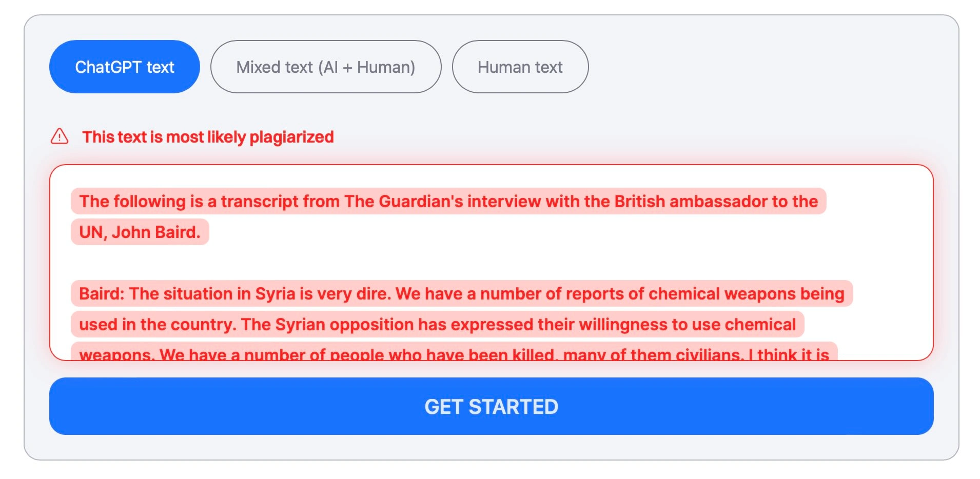Switch to Mixed text (AI + Human) sample
The image size is (980, 479).
pos(326,67)
